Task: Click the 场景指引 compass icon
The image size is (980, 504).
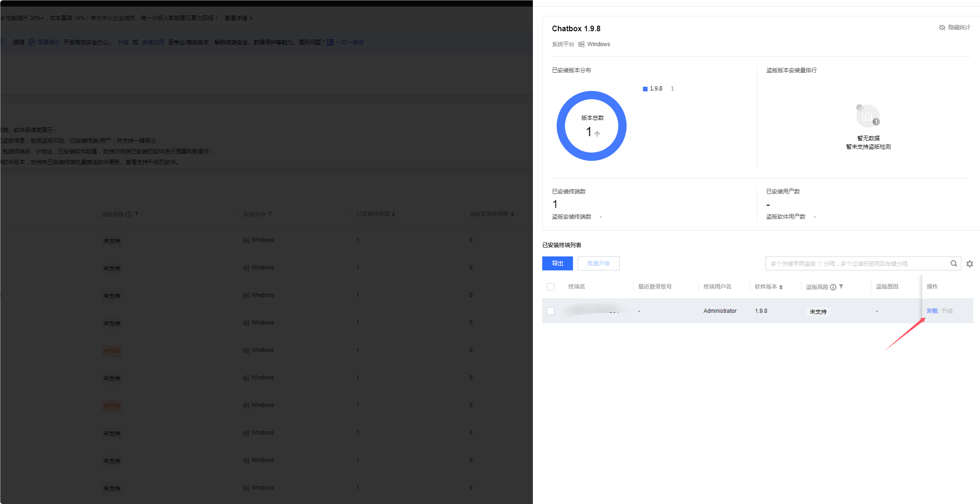Action: [32, 42]
